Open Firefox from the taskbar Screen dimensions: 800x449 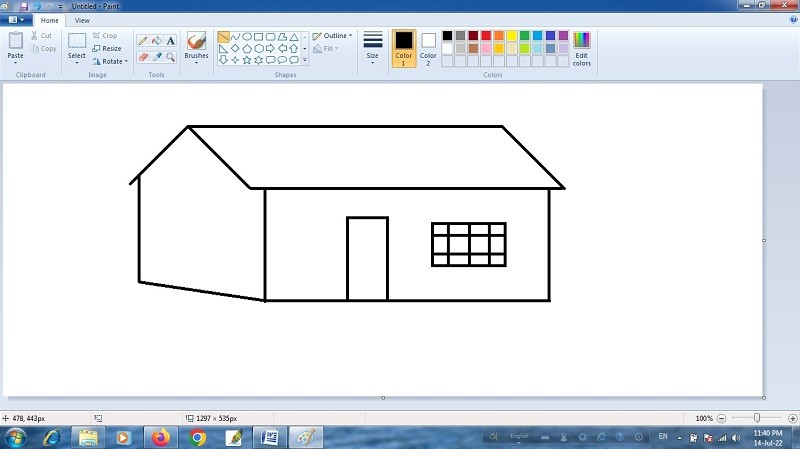pyautogui.click(x=160, y=437)
